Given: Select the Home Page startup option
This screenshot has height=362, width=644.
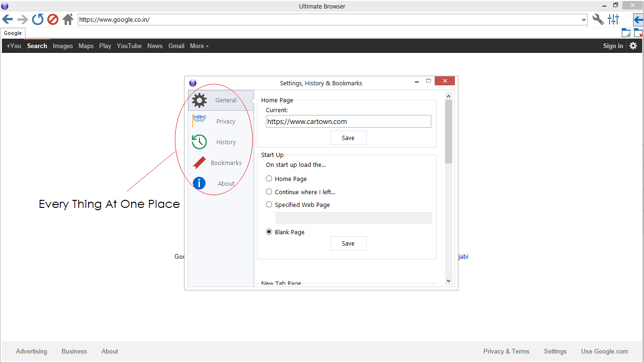Looking at the screenshot, I should (269, 179).
